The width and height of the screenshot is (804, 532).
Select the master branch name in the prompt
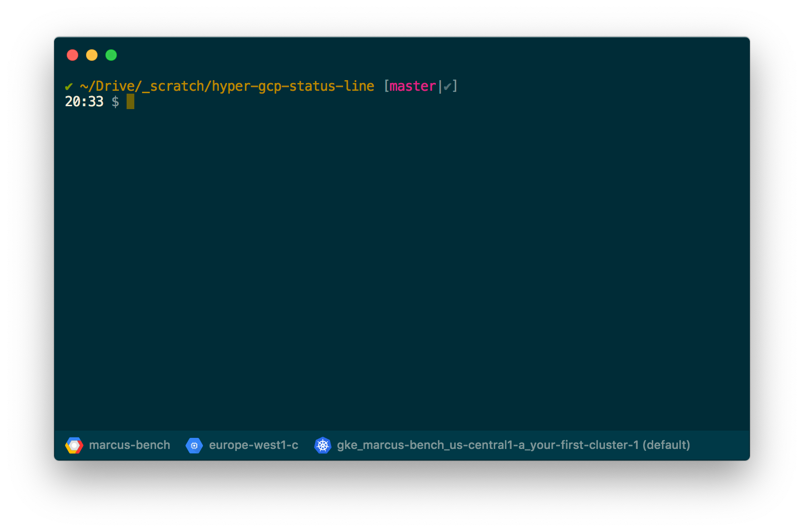pyautogui.click(x=412, y=86)
